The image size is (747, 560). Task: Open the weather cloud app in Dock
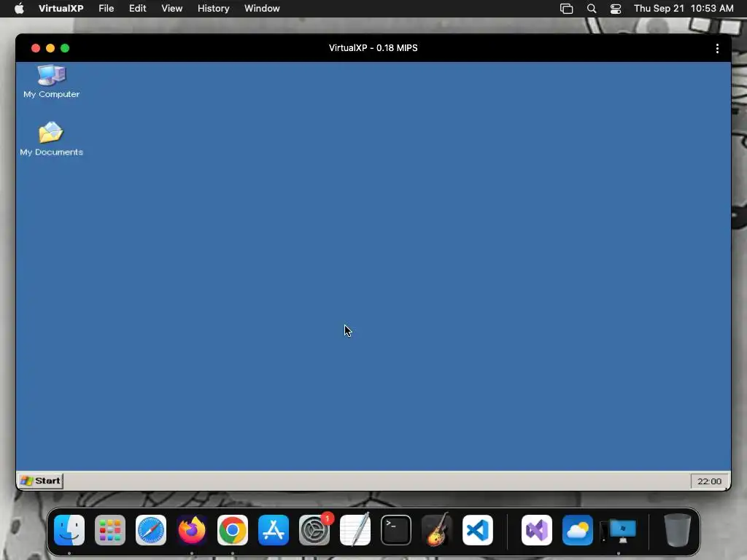[578, 530]
